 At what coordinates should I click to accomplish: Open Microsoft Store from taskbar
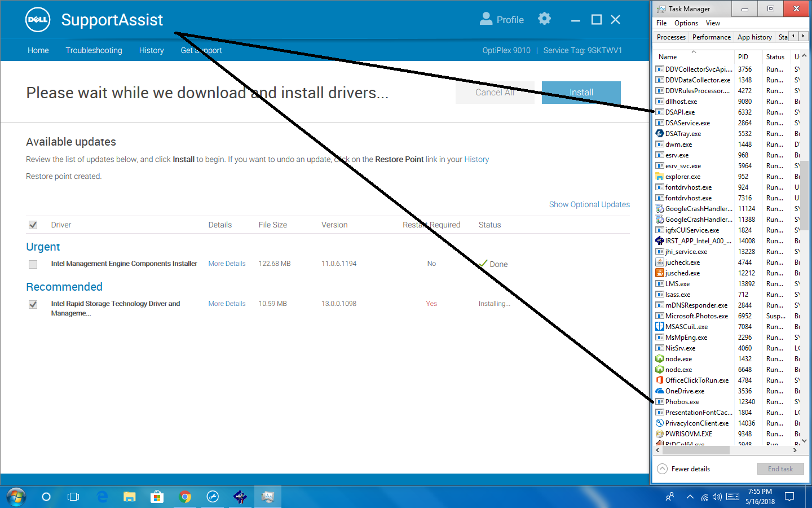pyautogui.click(x=157, y=497)
